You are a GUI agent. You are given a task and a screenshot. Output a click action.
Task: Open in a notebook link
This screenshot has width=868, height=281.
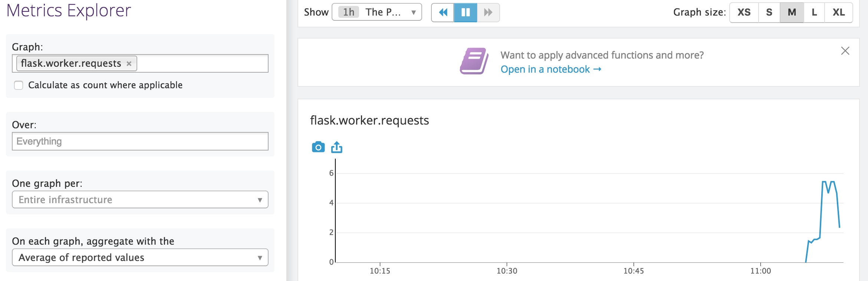(x=551, y=69)
